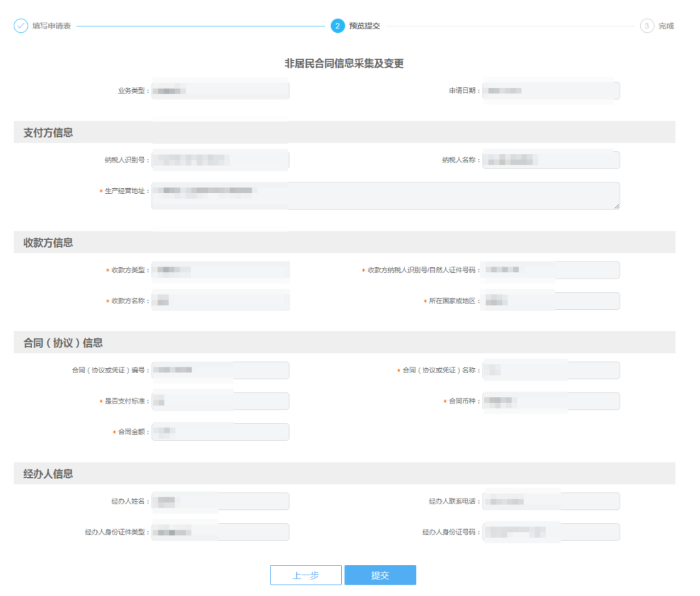Viewport: 700px width, 596px height.
Task: Click the step 3 circle icon
Action: [647, 26]
